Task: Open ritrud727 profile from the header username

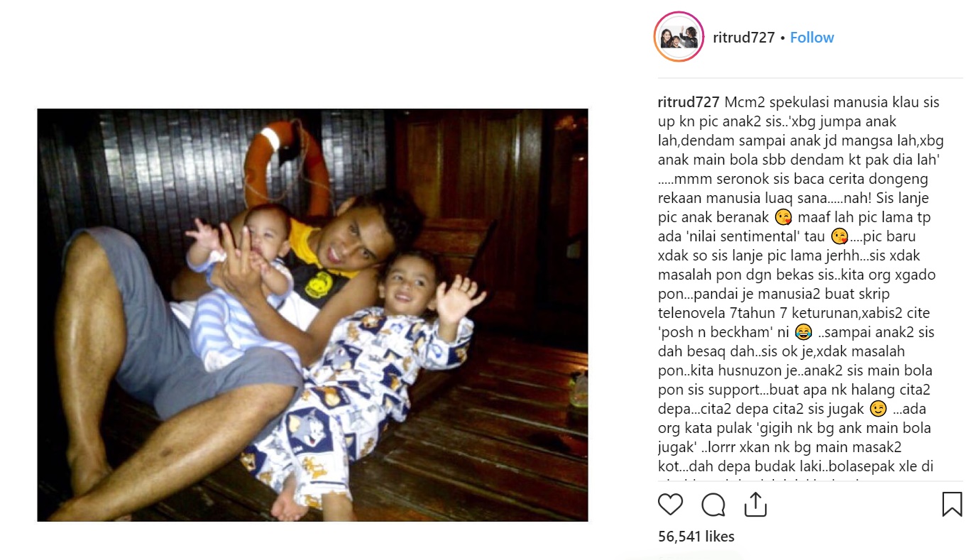Action: [x=744, y=38]
